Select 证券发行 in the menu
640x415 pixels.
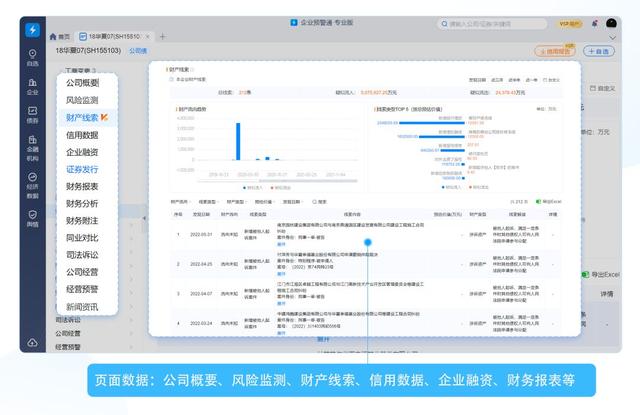click(82, 169)
